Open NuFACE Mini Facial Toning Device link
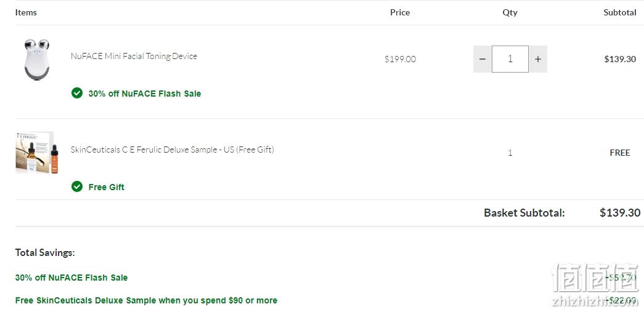 pyautogui.click(x=134, y=56)
